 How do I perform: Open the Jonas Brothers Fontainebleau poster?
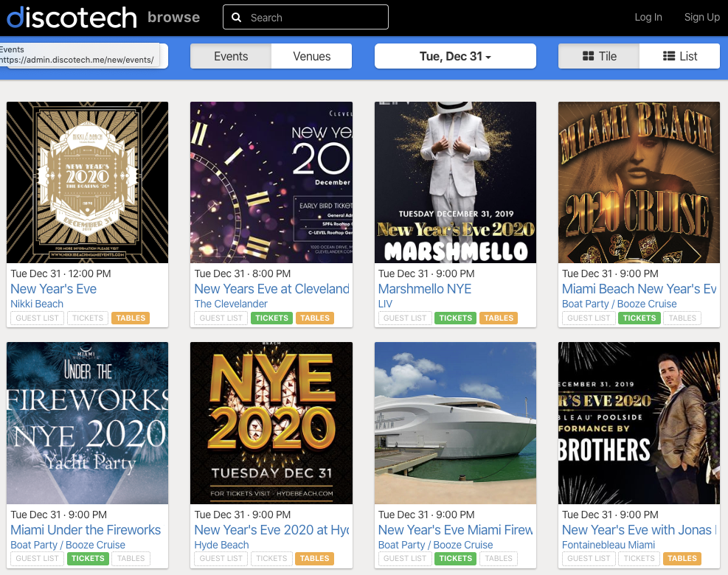(x=639, y=423)
